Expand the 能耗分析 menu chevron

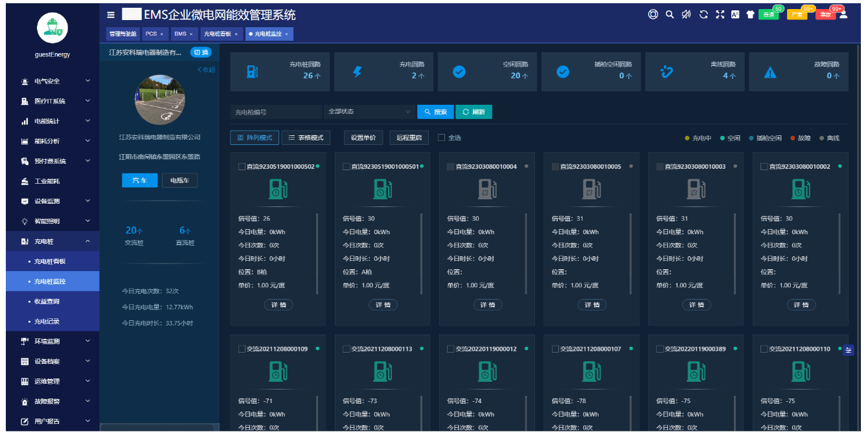[88, 141]
